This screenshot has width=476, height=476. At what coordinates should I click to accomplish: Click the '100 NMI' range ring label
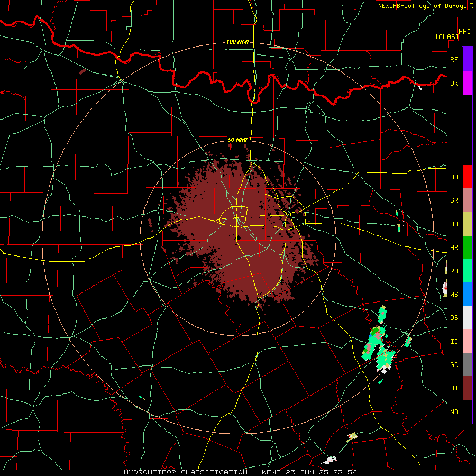tap(237, 42)
